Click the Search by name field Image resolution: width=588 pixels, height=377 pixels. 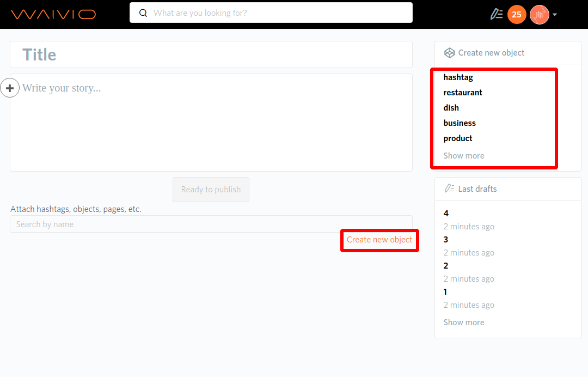(x=211, y=224)
